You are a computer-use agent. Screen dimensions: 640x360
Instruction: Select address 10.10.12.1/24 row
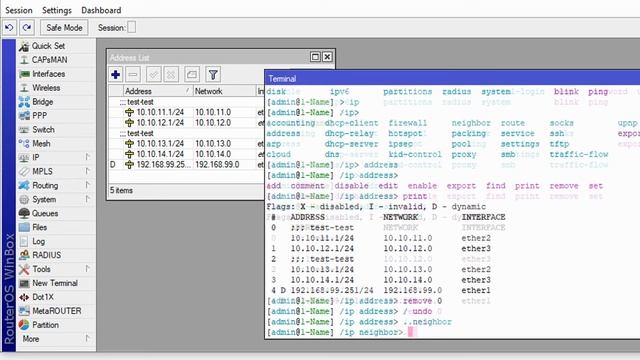[187, 123]
